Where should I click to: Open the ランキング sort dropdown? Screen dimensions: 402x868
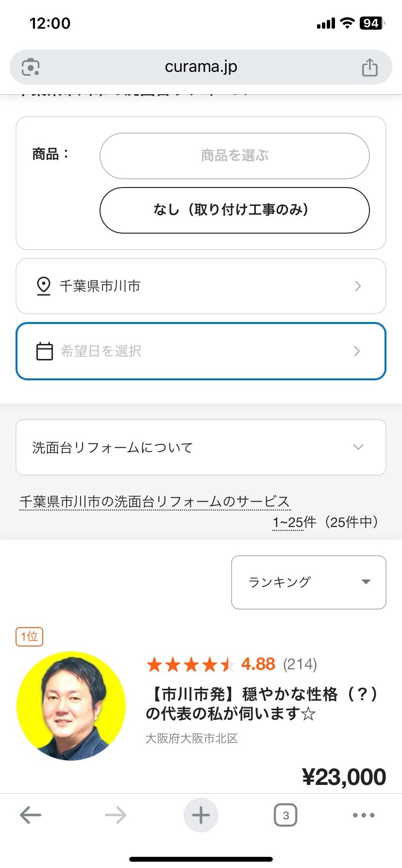[309, 582]
